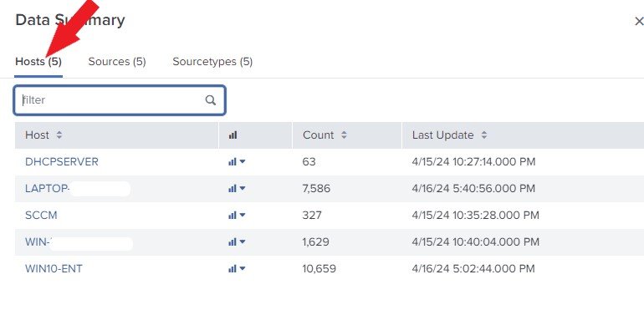Open the SCCM host link
The image size is (644, 315).
click(41, 215)
